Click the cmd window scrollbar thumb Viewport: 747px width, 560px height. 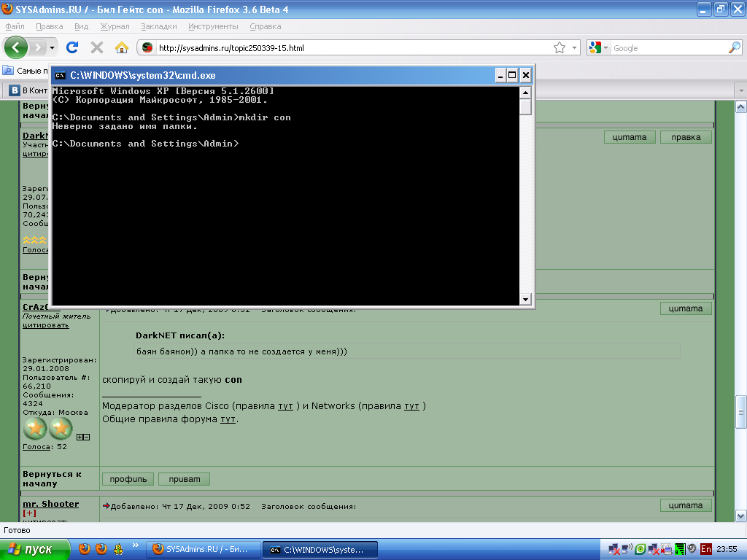coord(525,106)
